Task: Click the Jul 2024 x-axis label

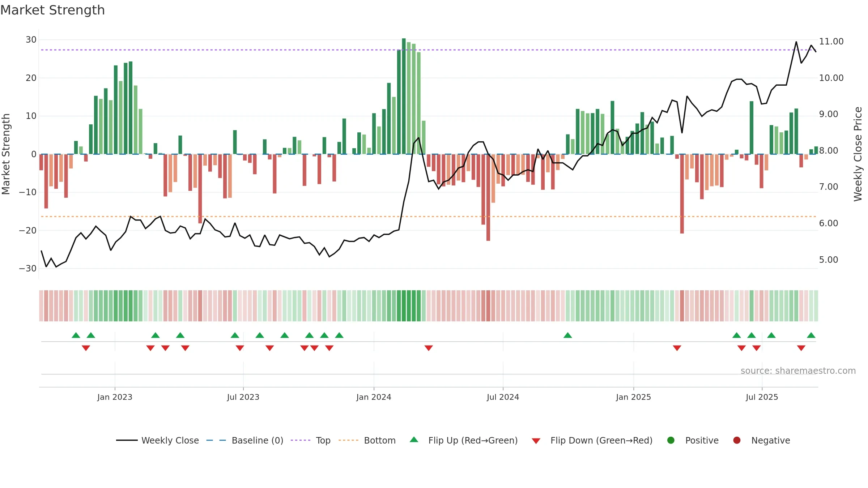Action: click(503, 397)
